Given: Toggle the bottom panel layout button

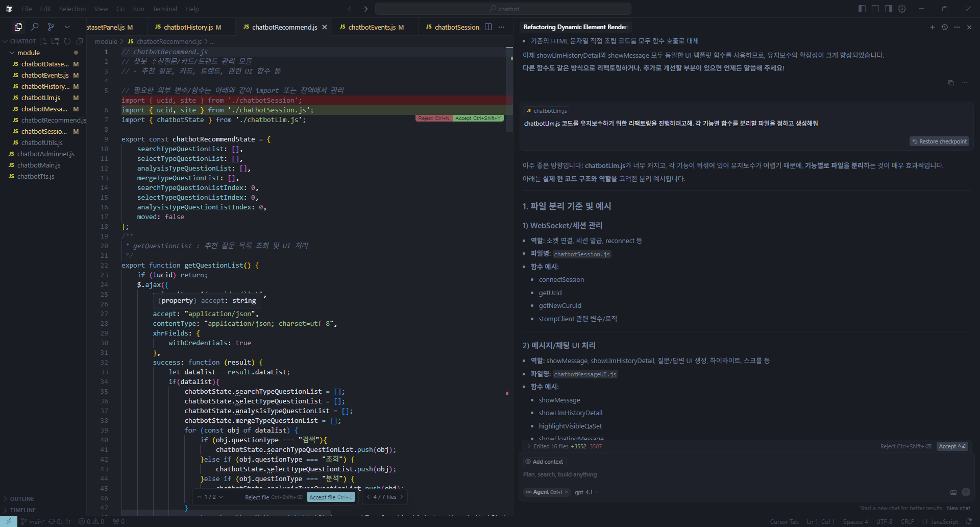Looking at the screenshot, I should click(x=875, y=9).
